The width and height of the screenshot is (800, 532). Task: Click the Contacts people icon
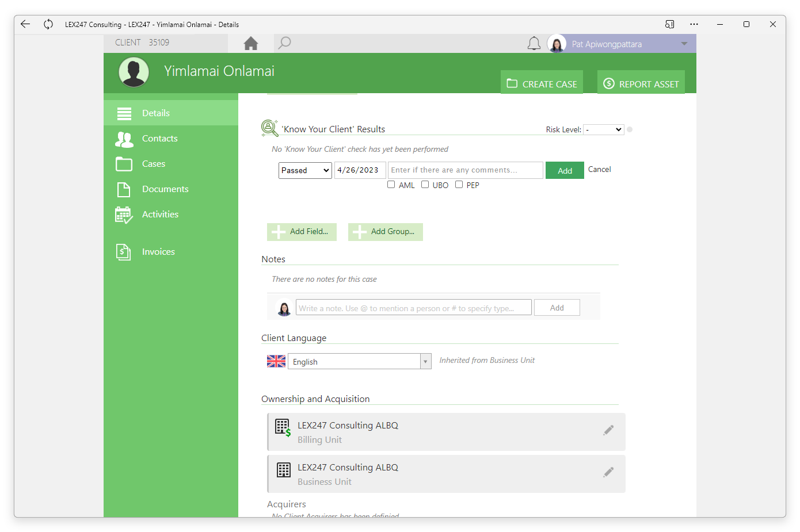tap(124, 139)
